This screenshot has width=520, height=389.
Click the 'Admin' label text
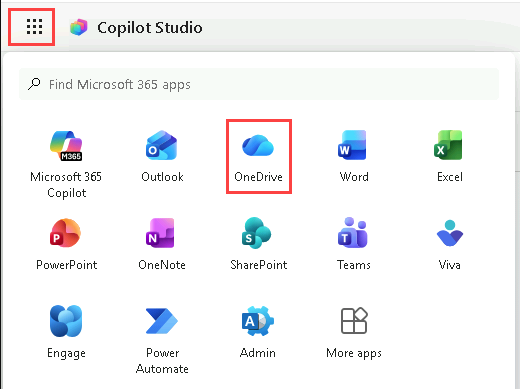tap(258, 353)
